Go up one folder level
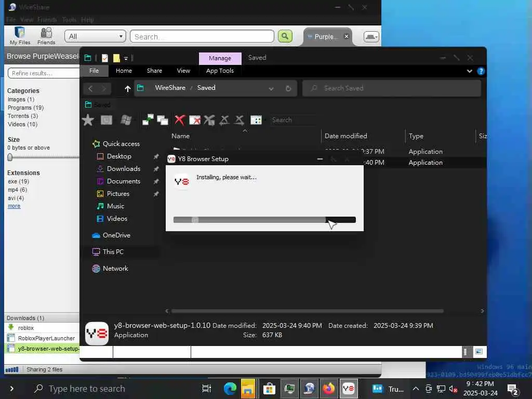This screenshot has height=399, width=532. tap(128, 88)
